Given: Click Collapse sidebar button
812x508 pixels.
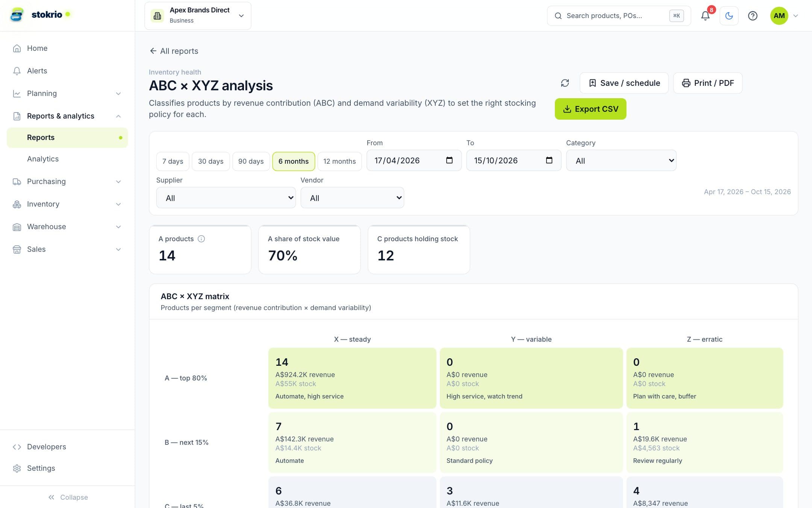Looking at the screenshot, I should pos(68,497).
